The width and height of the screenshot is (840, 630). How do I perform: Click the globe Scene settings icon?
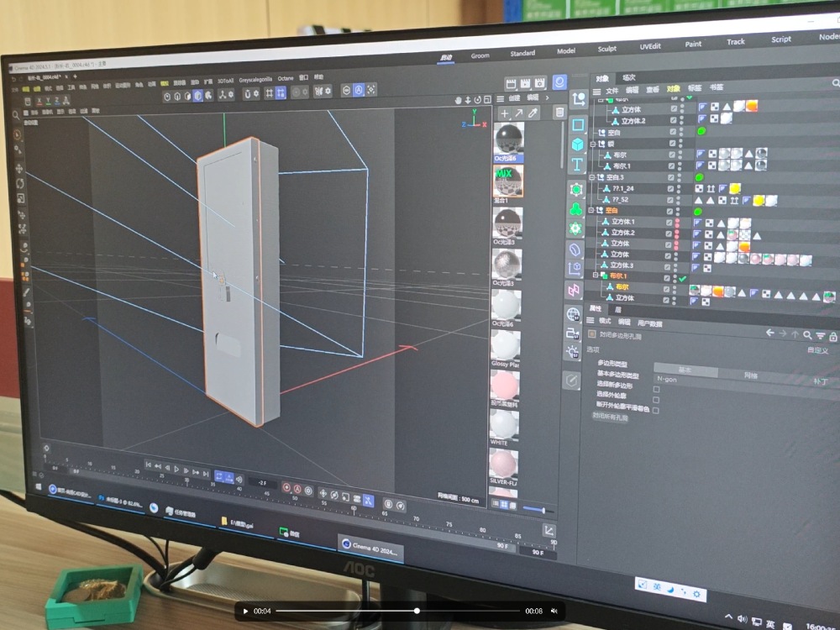(573, 314)
